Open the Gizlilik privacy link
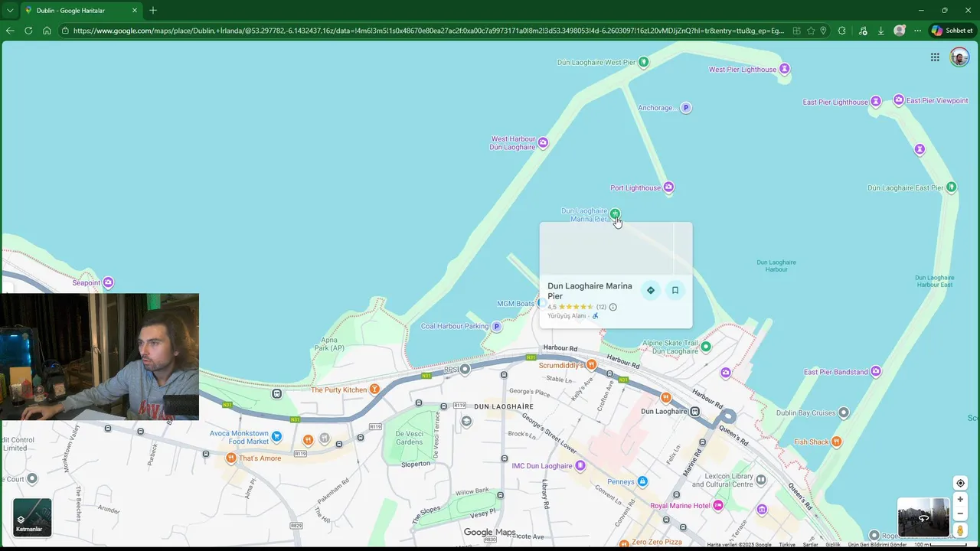 tap(832, 545)
